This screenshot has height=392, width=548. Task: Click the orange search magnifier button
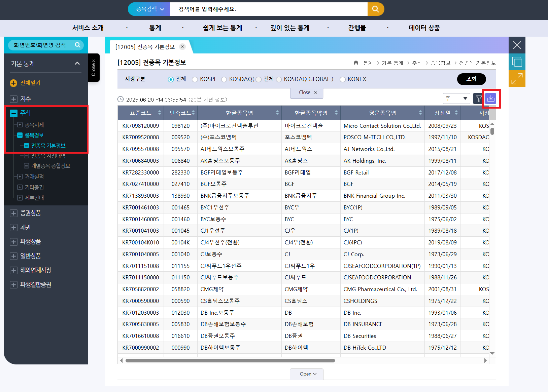click(376, 9)
